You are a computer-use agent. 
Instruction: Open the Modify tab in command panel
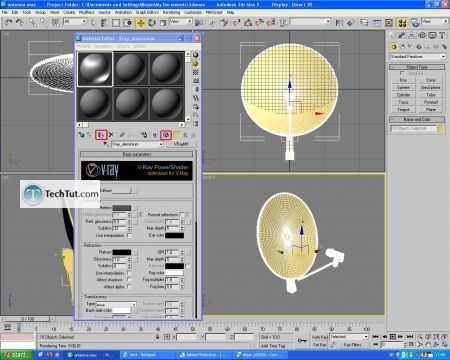(x=402, y=35)
